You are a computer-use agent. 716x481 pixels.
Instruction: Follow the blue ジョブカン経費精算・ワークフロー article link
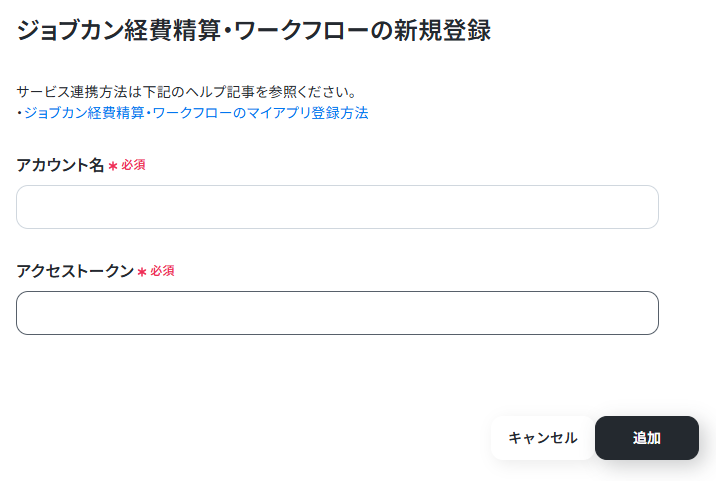pos(196,113)
